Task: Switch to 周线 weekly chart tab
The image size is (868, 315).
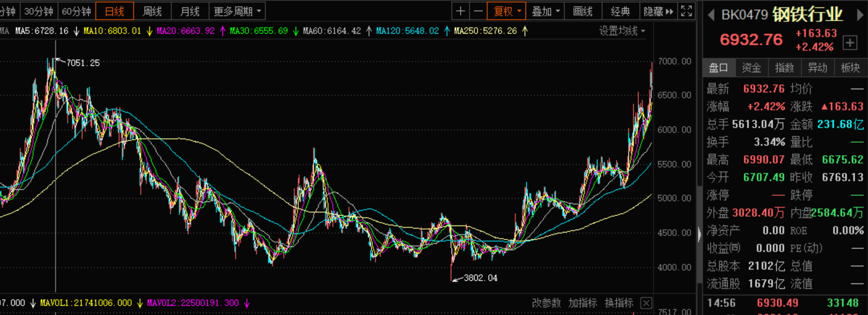Action: tap(152, 11)
